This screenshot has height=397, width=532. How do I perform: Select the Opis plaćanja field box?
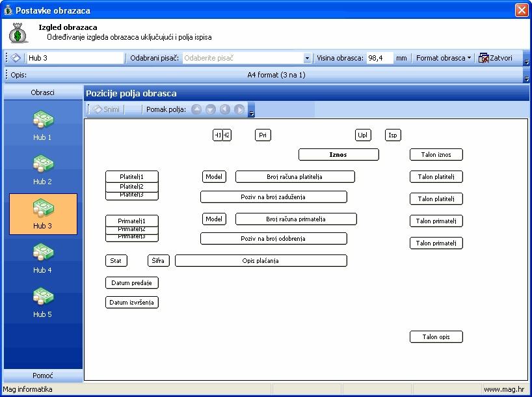(261, 261)
